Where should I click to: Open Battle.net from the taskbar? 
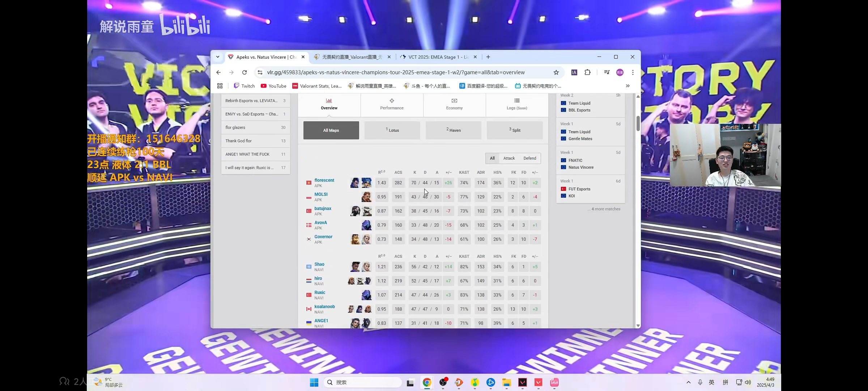click(491, 382)
